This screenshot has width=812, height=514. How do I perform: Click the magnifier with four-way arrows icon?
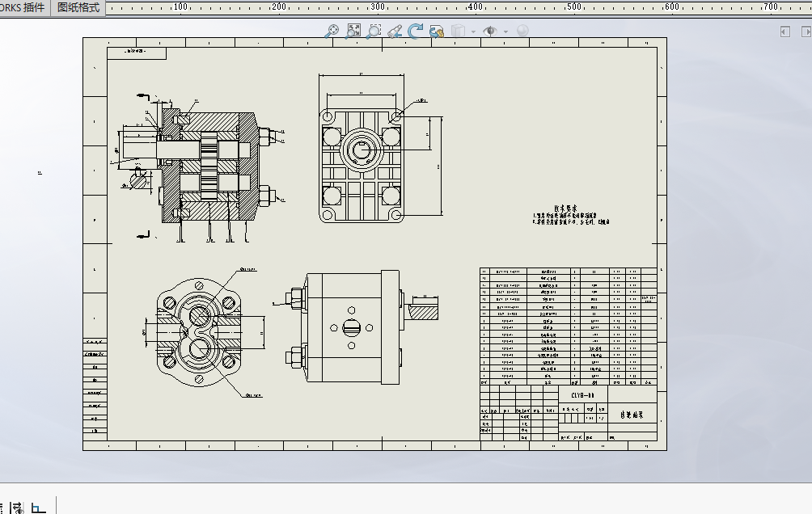[332, 31]
